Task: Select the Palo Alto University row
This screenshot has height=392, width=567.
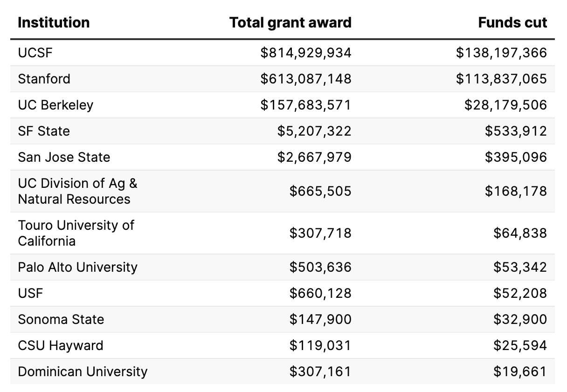Action: point(78,267)
